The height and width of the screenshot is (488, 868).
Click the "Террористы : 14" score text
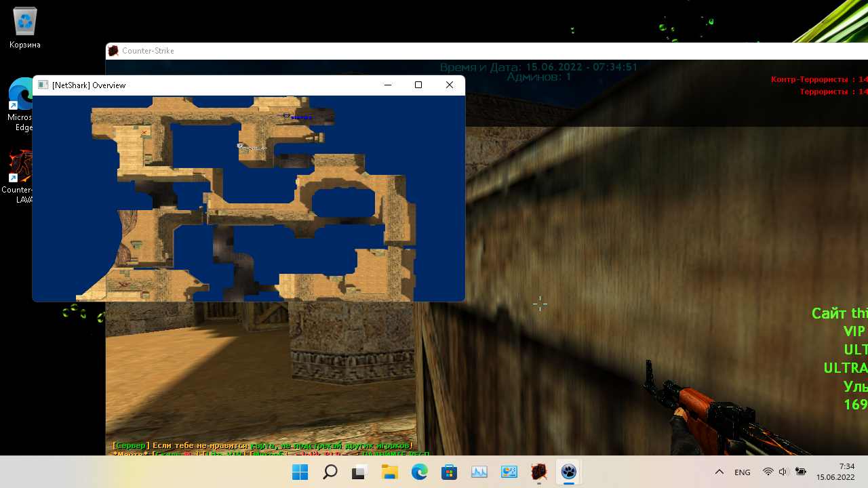click(833, 91)
